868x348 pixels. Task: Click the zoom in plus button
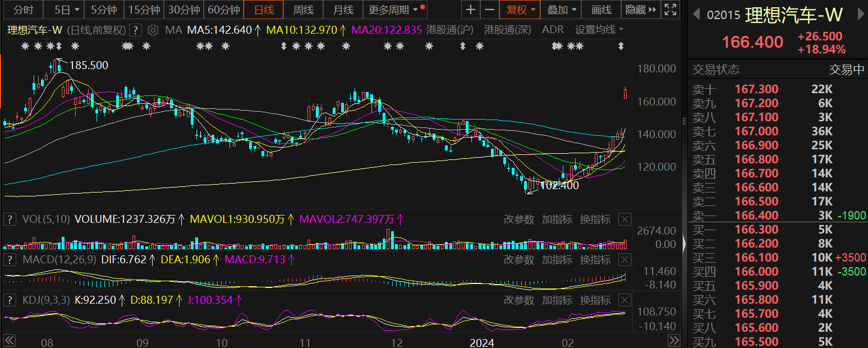point(471,10)
